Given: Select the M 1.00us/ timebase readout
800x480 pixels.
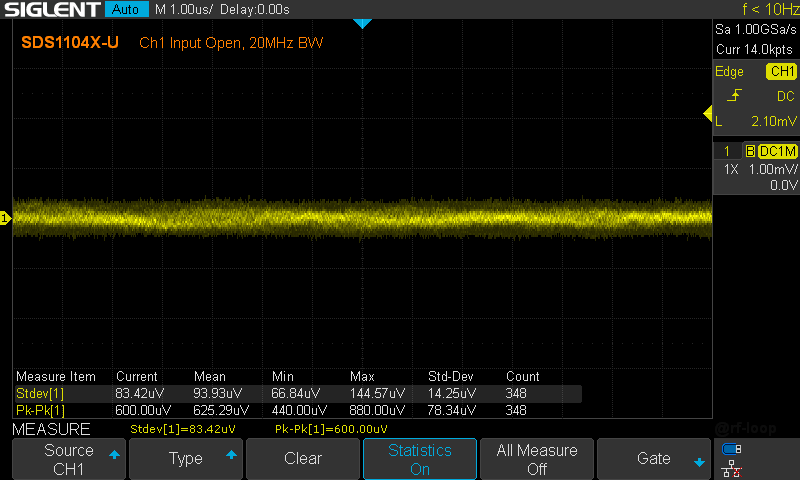Looking at the screenshot, I should pos(184,9).
